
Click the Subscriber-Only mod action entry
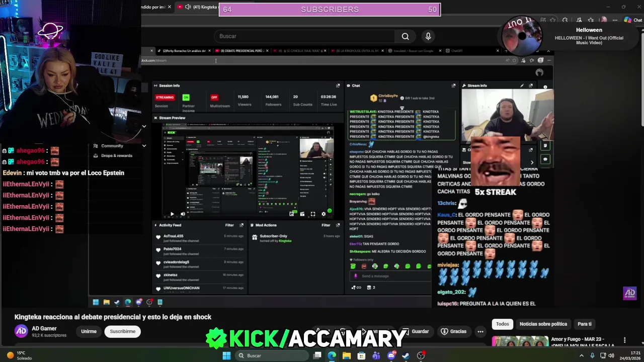click(x=296, y=238)
